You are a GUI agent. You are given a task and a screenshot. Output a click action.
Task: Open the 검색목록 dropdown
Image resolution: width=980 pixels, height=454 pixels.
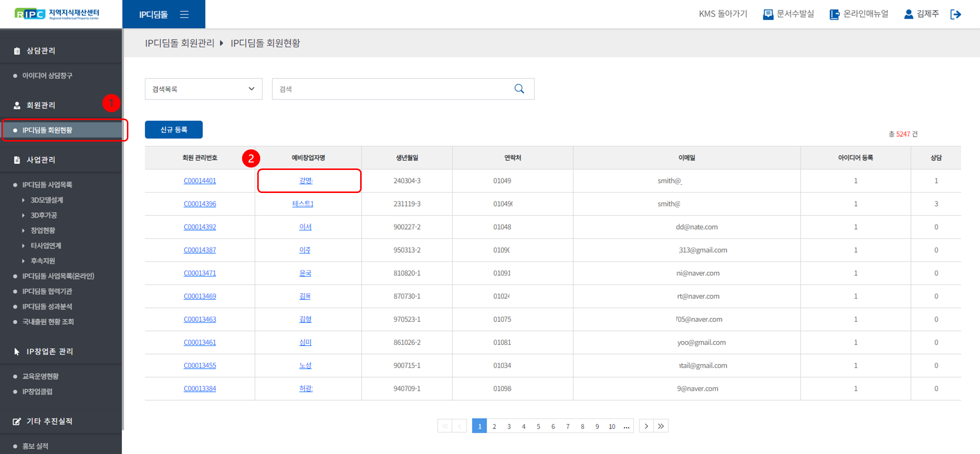[x=203, y=89]
